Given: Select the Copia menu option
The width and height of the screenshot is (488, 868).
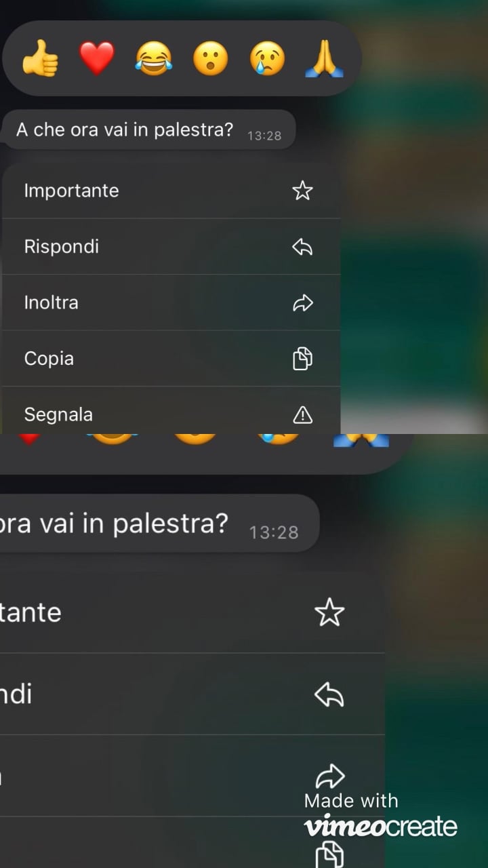Looking at the screenshot, I should tap(171, 359).
